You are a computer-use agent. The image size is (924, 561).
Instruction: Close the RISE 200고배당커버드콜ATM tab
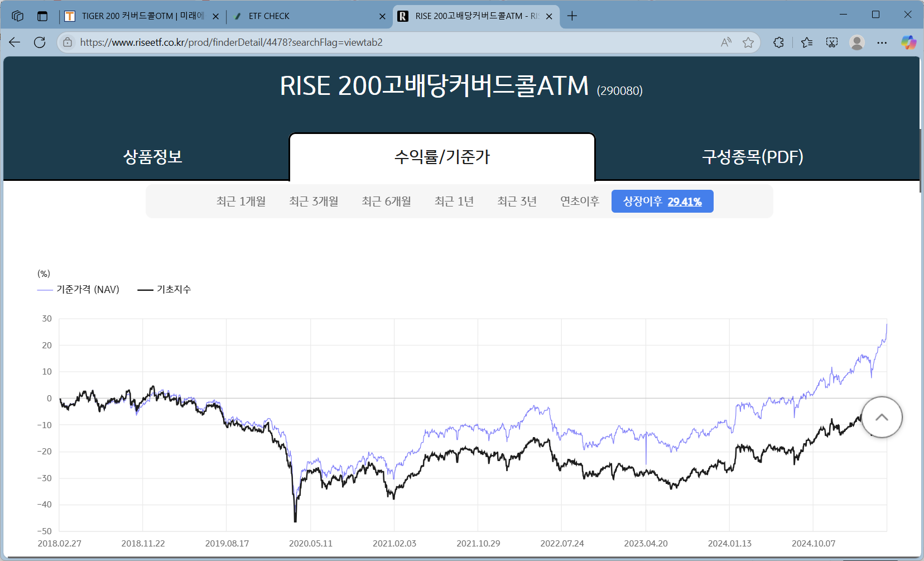[549, 17]
